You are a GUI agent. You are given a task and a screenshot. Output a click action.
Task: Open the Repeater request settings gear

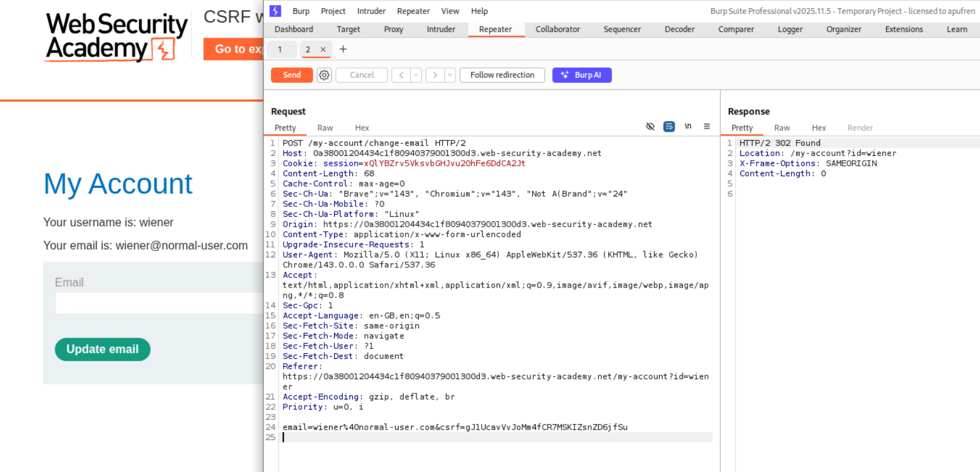[x=324, y=75]
